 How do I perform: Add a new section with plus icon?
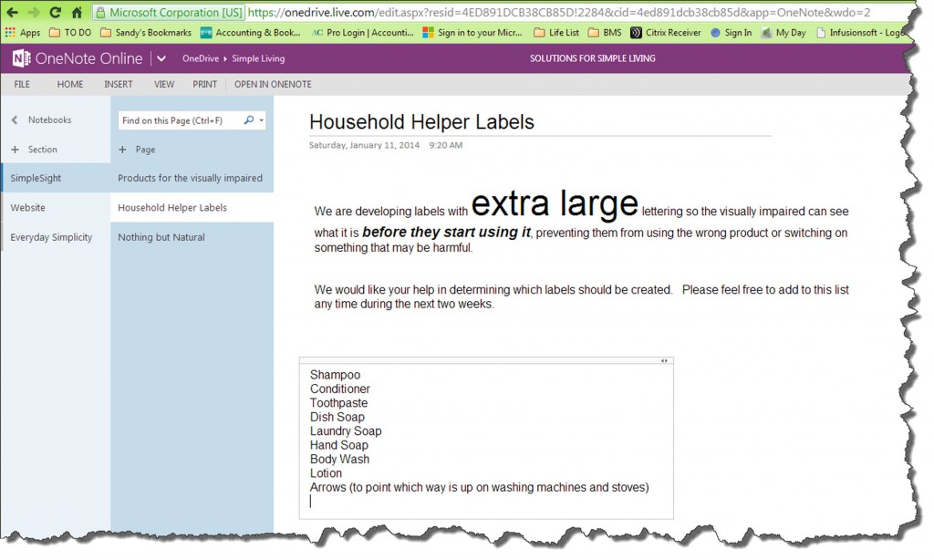15,150
